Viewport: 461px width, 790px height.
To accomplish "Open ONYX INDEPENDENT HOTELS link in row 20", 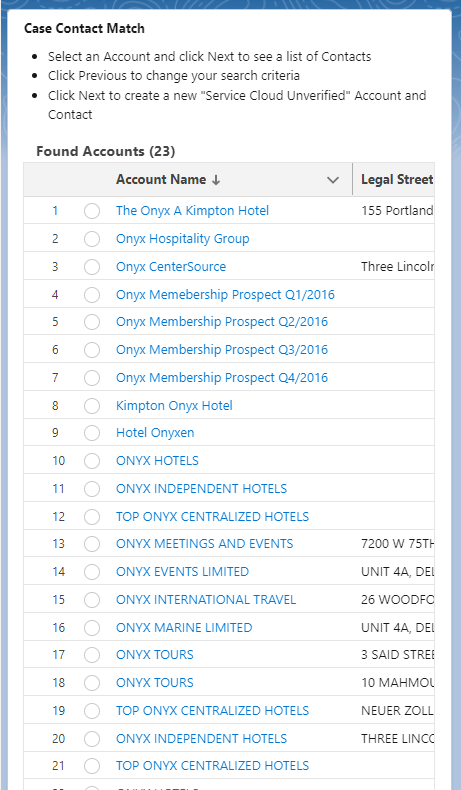I will point(202,739).
